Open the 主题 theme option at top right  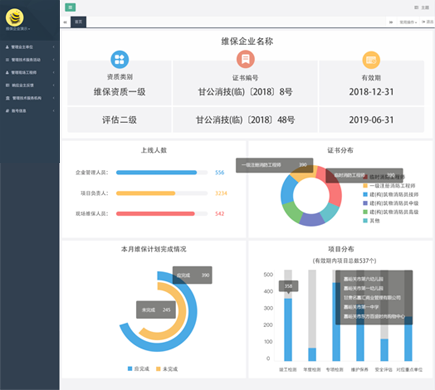tap(422, 7)
